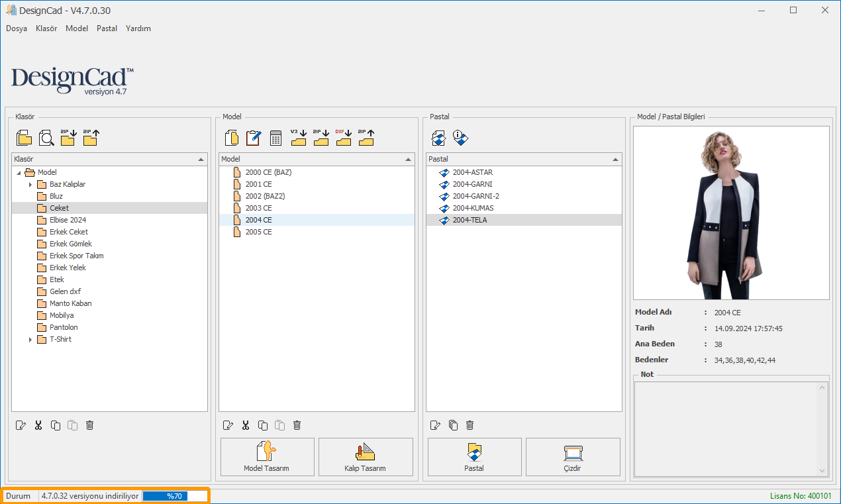Click the clipboard edit icon in Model toolbar
The image size is (841, 504).
coord(254,138)
